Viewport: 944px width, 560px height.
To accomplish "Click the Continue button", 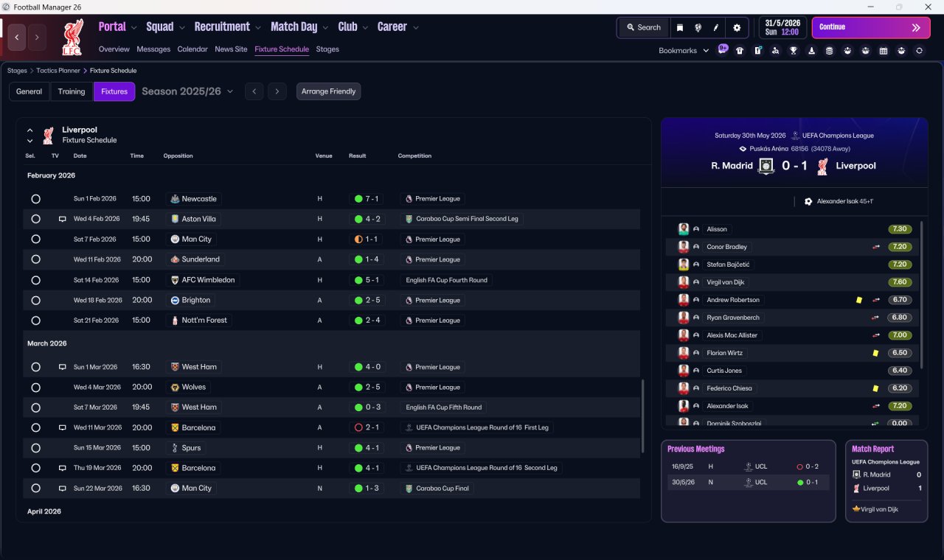I will point(871,27).
